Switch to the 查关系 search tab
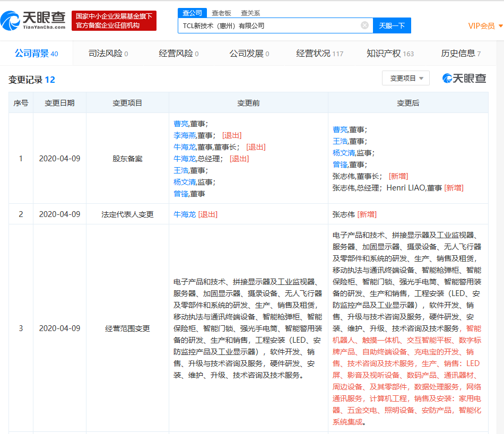Screen dimensions: 504x434 (x=250, y=13)
